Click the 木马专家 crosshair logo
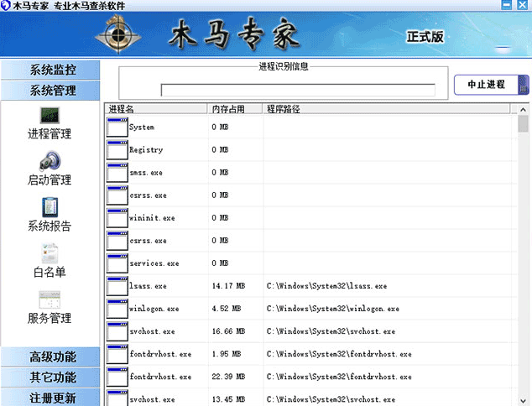Viewport: 532px width, 406px height. click(x=117, y=34)
